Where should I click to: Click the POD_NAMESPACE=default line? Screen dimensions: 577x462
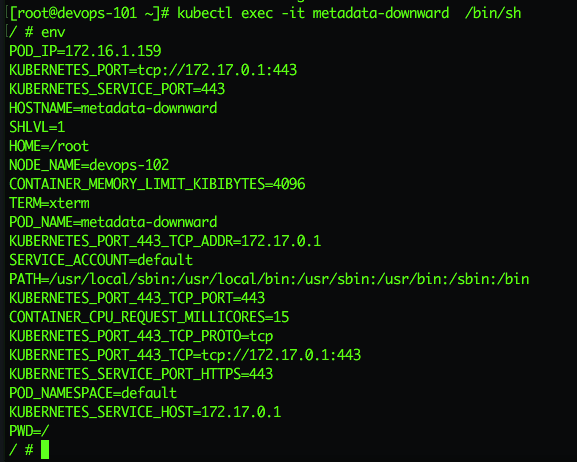click(x=93, y=393)
